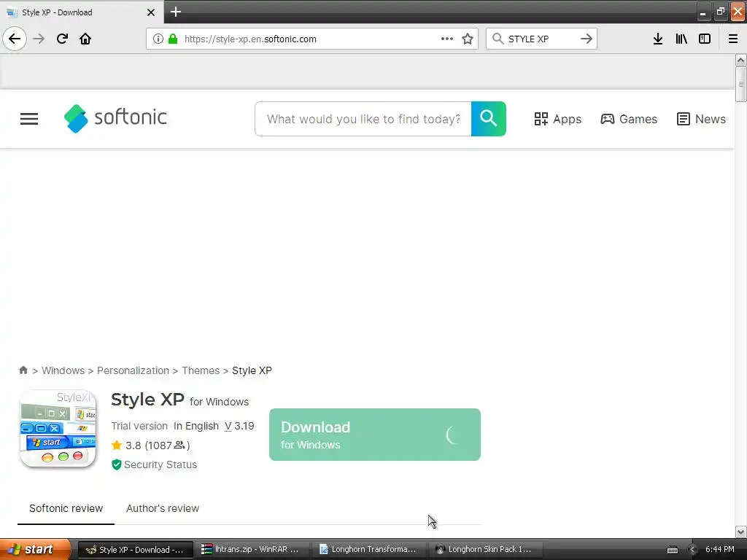The height and width of the screenshot is (560, 747).
Task: Switch to Longhorn Skin Pack taskbar item
Action: 486,549
